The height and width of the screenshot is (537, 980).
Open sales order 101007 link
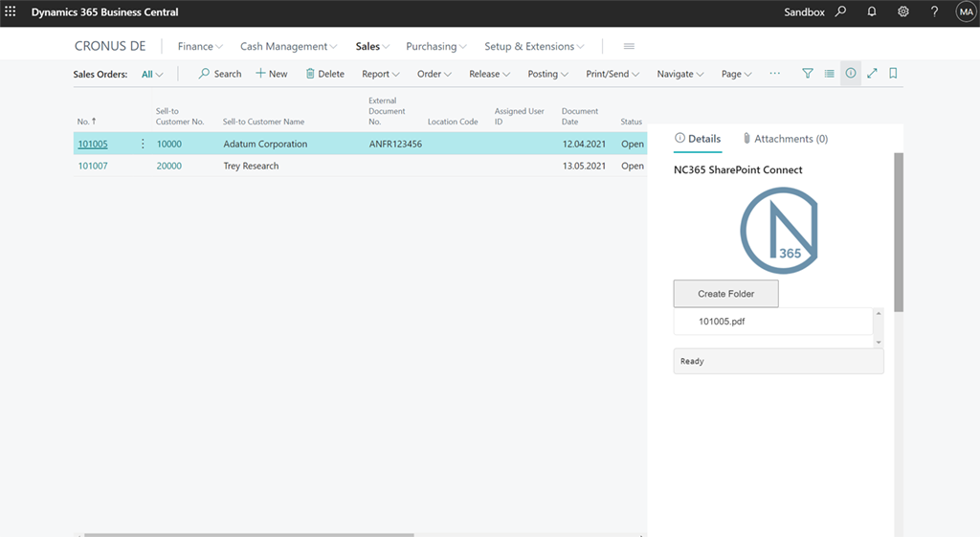(93, 166)
